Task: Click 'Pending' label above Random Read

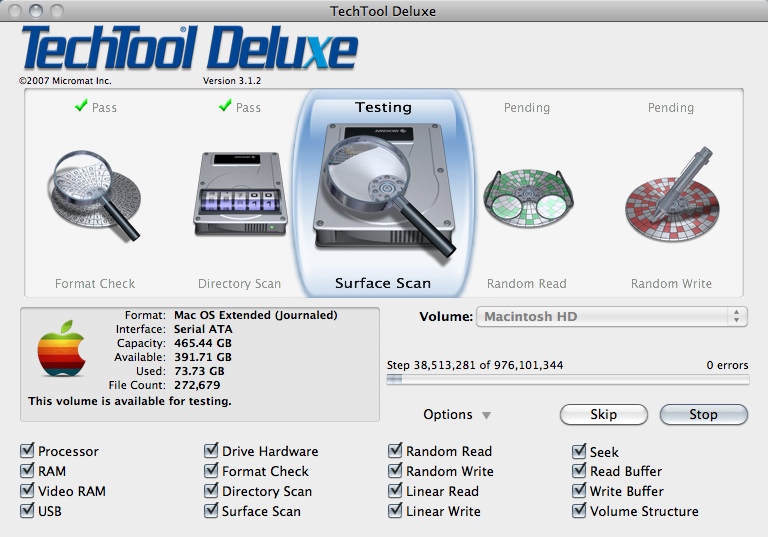Action: [527, 107]
